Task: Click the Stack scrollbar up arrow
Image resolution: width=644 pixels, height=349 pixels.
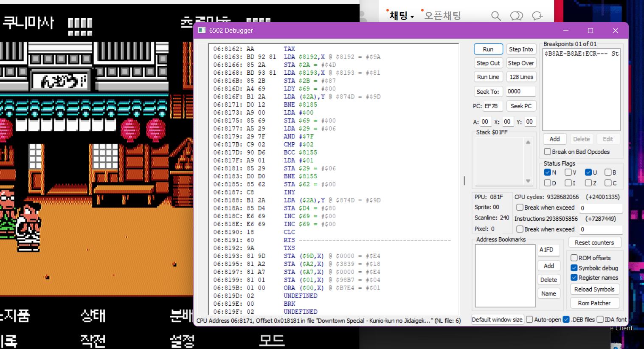Action: click(x=528, y=142)
